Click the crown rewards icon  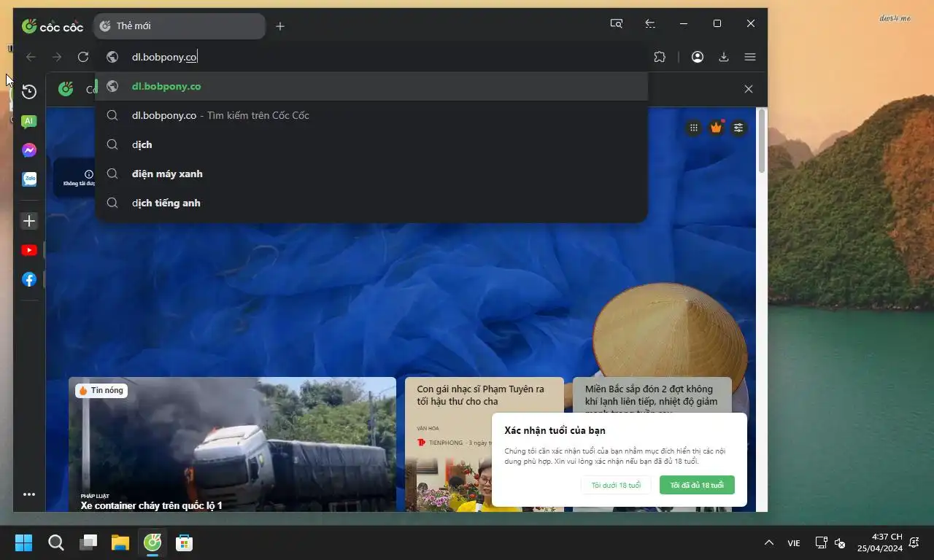pos(716,128)
